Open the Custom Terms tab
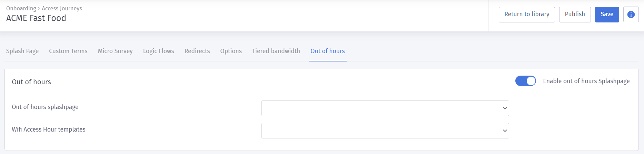 pyautogui.click(x=68, y=51)
